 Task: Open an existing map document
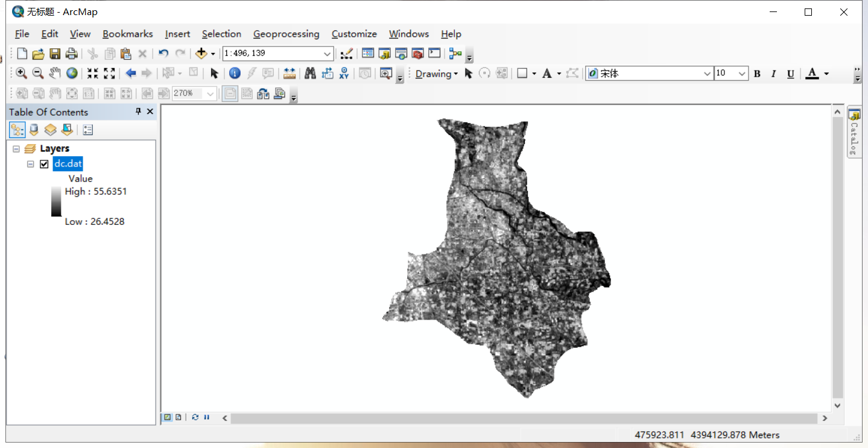click(x=38, y=54)
